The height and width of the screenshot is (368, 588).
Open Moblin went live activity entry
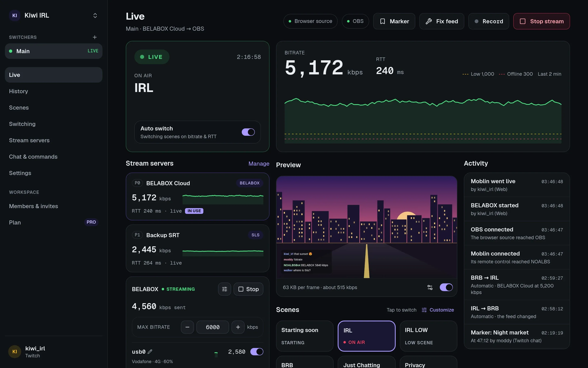coord(517,185)
